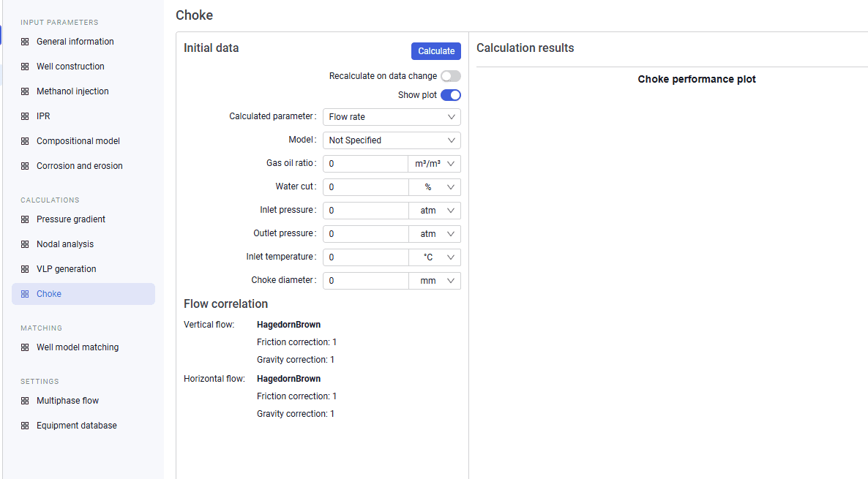Click the General information sidebar icon
868x479 pixels.
click(25, 42)
